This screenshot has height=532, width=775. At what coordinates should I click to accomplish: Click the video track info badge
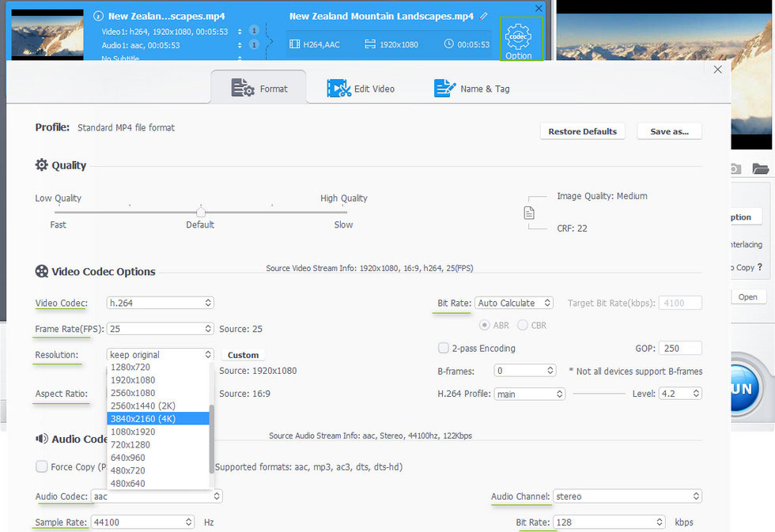tap(254, 31)
